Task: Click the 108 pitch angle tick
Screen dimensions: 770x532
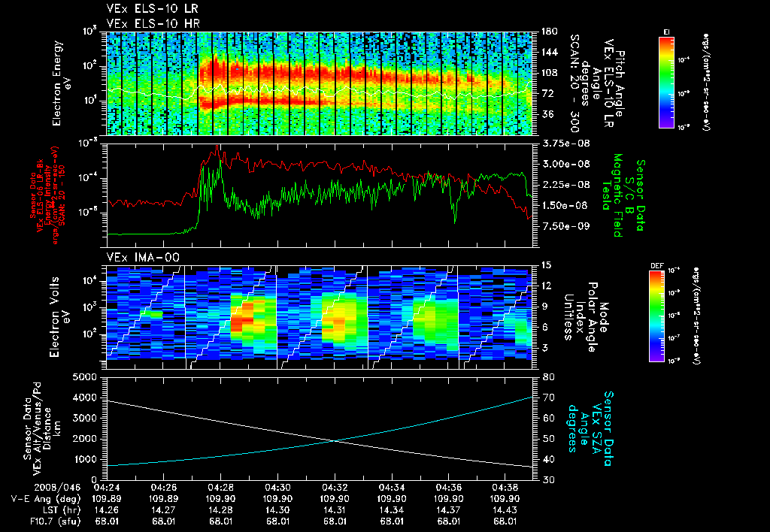Action: 550,73
